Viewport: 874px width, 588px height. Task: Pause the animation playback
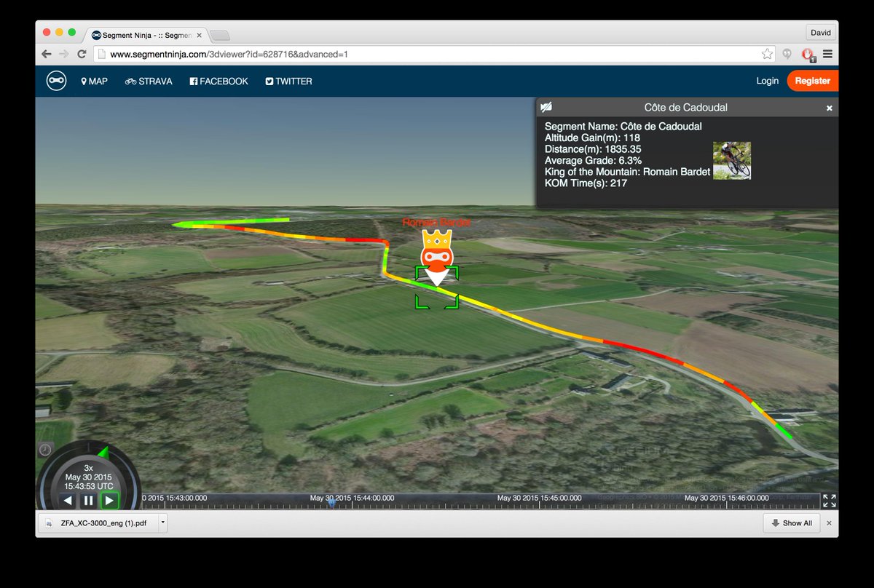[x=88, y=500]
